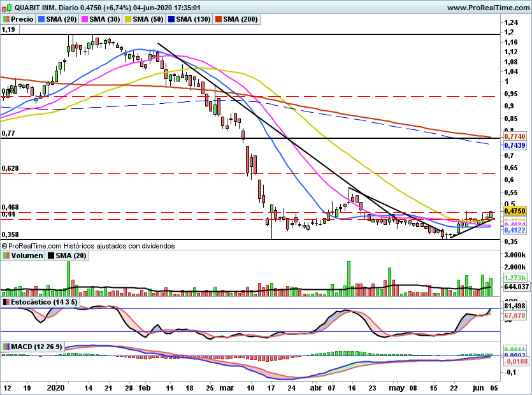
Task: Click the 644.037 volume average tag
Action: click(516, 287)
